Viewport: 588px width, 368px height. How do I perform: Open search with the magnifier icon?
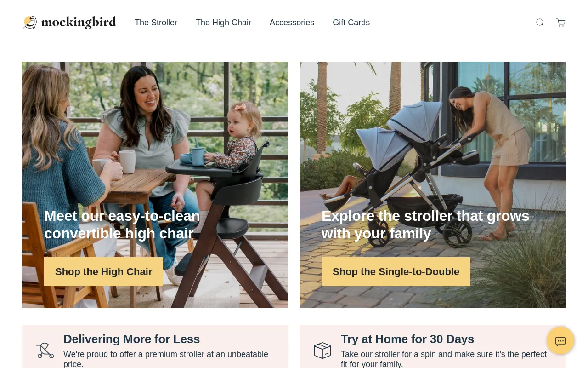540,23
